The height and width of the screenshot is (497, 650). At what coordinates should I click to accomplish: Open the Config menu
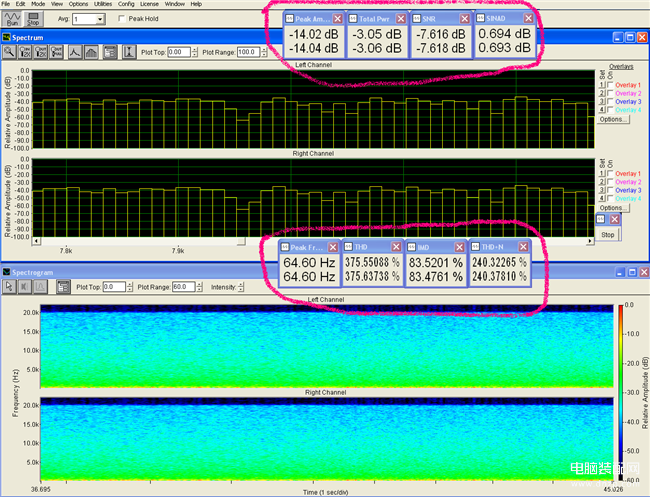click(126, 4)
